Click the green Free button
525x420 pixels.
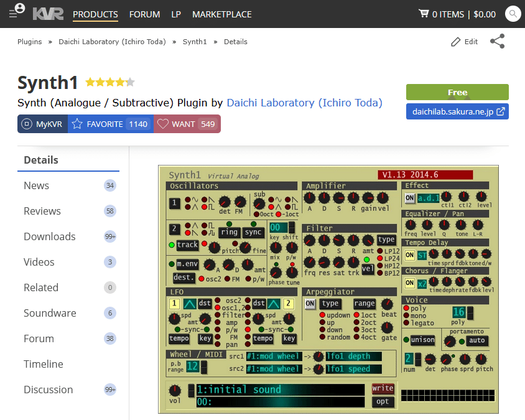457,91
